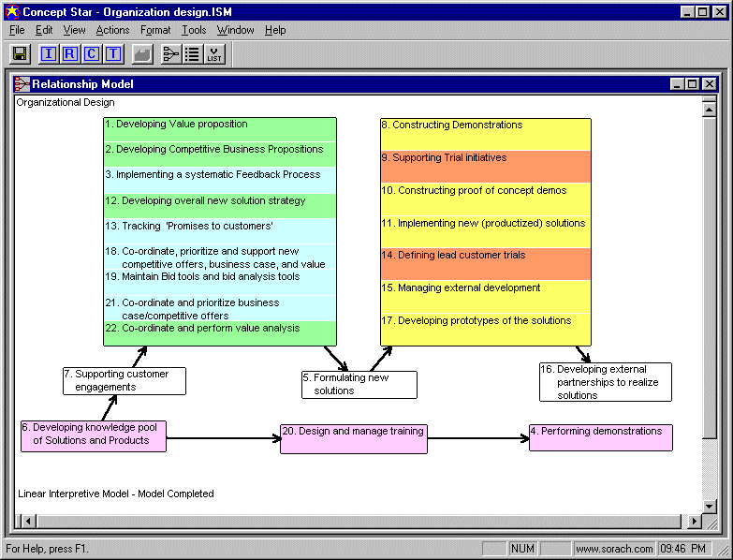733x560 pixels.
Task: Select '19. Maintain Bid tools' row
Action: coord(220,282)
